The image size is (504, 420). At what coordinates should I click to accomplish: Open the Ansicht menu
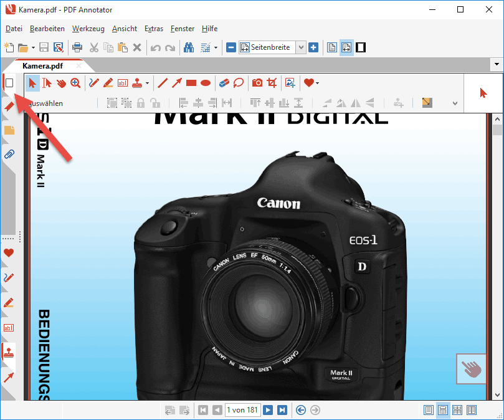point(125,29)
